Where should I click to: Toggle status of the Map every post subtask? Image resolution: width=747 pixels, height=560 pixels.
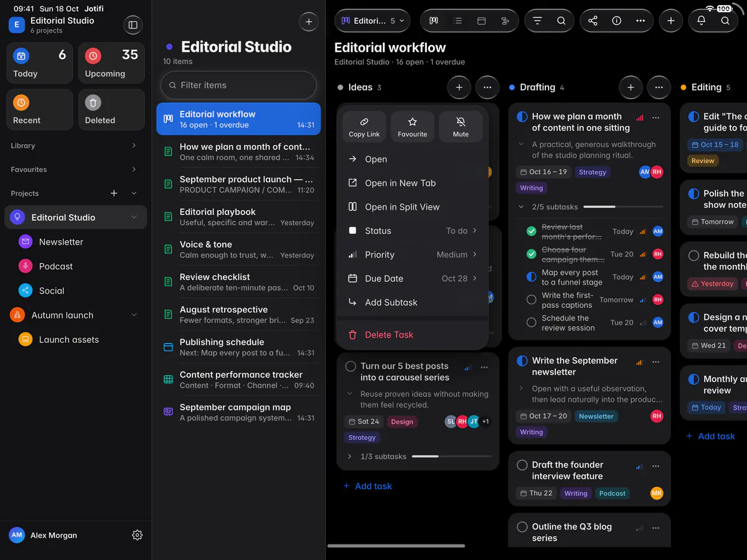[532, 277]
